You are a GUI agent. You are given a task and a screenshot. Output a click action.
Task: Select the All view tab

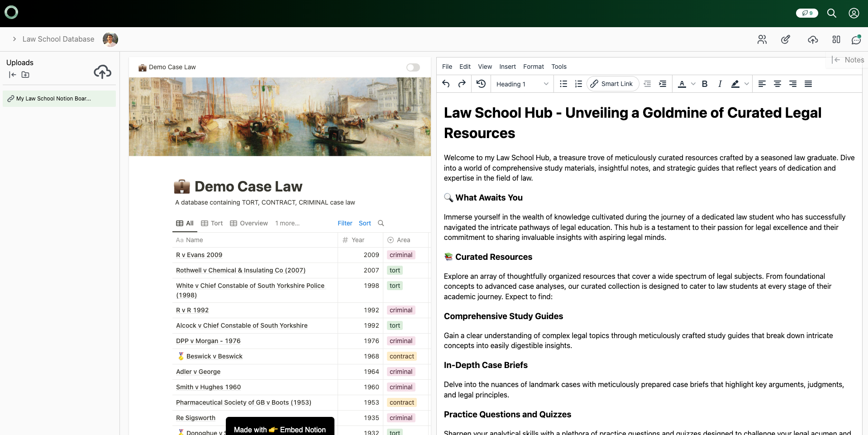[x=185, y=223]
